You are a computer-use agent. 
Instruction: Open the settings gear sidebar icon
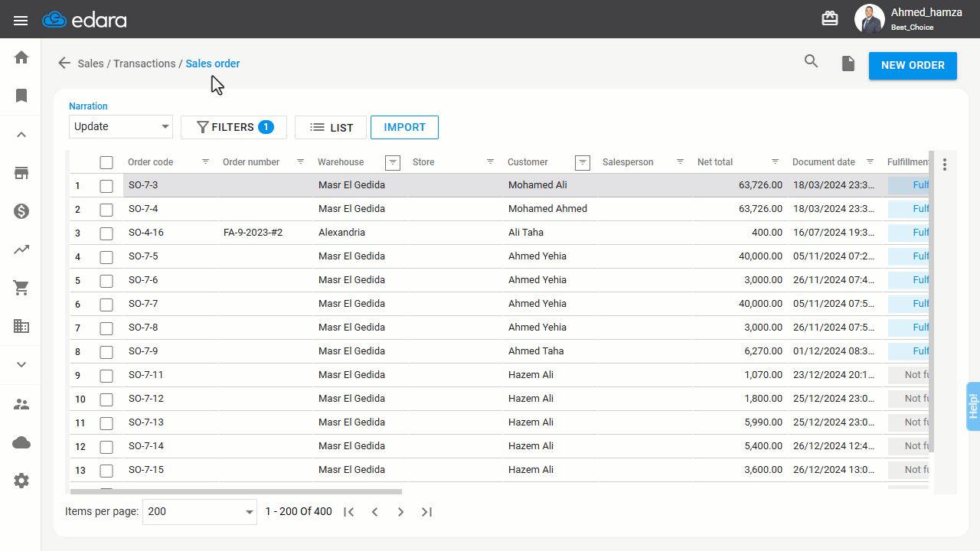21,481
